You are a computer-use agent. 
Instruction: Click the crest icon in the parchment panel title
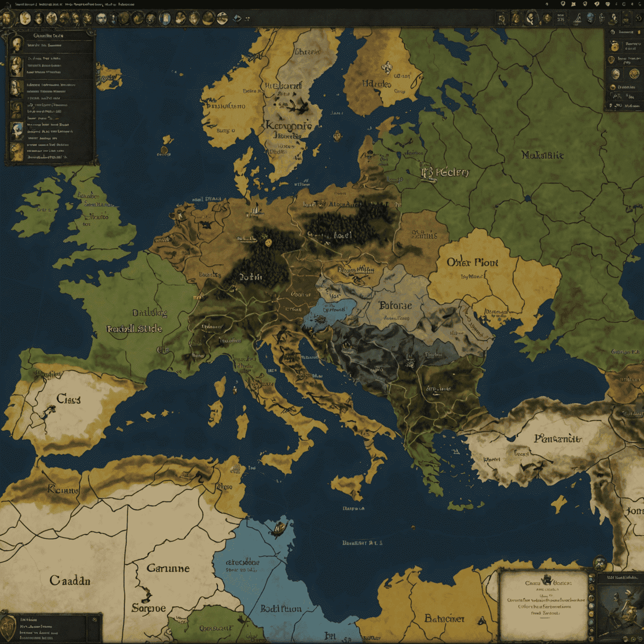pos(547,580)
